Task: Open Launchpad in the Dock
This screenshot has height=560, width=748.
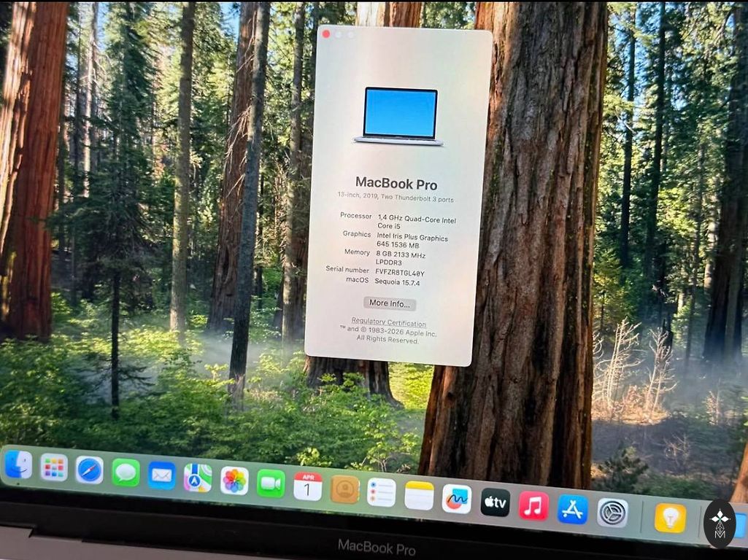Action: tap(54, 467)
